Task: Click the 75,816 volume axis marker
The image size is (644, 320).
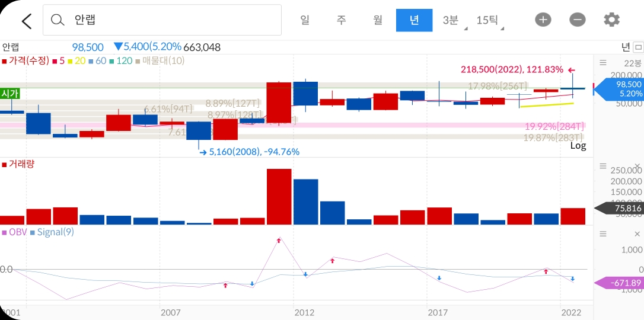Action: [x=619, y=209]
